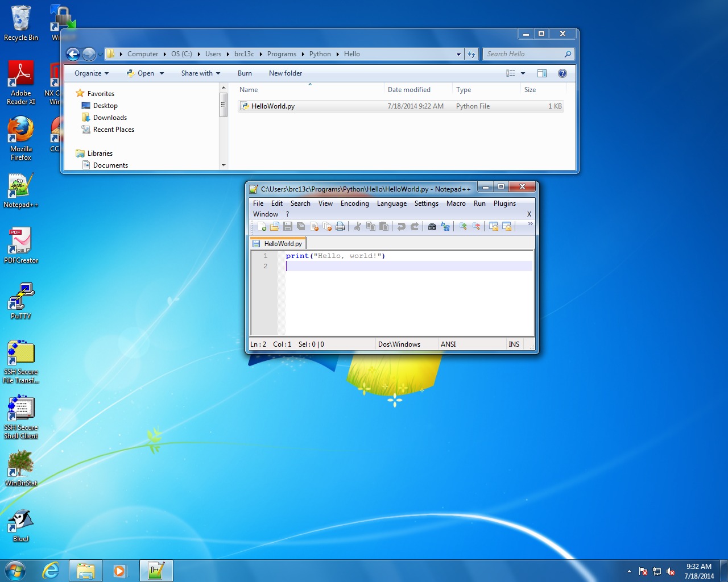The width and height of the screenshot is (728, 582).
Task: Select the HelloWorld.py document tab
Action: click(x=278, y=243)
